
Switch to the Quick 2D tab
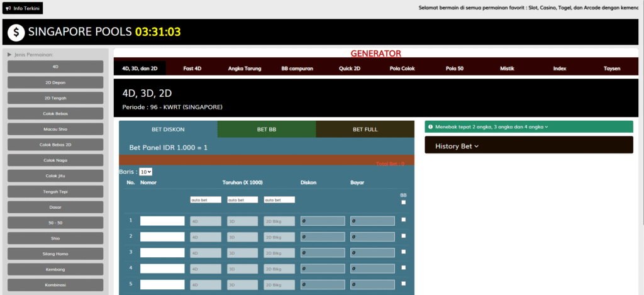point(350,69)
